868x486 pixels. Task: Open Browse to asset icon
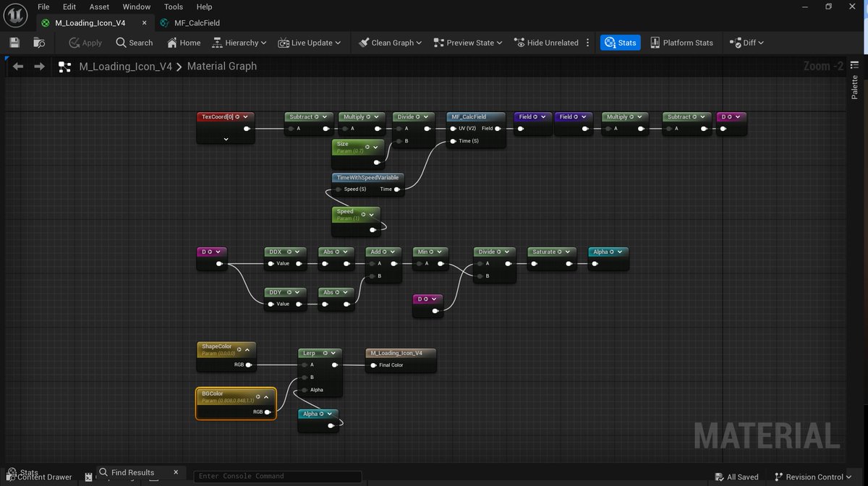[39, 43]
